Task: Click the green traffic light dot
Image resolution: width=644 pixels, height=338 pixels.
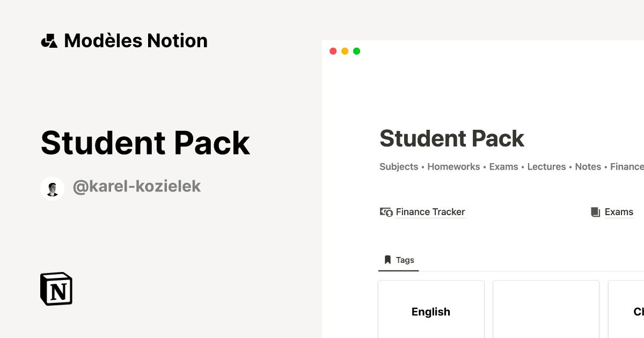Action: 356,50
